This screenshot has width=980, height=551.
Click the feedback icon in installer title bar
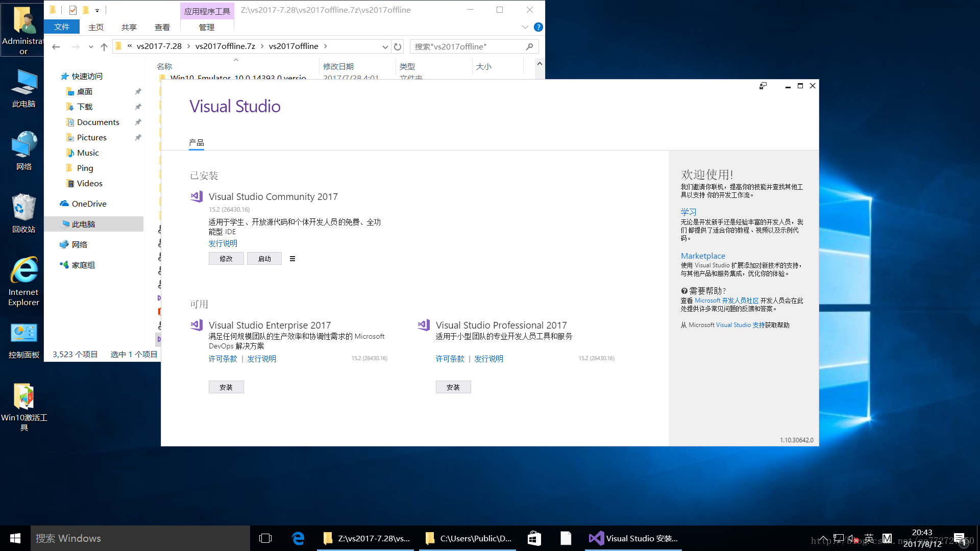(763, 86)
